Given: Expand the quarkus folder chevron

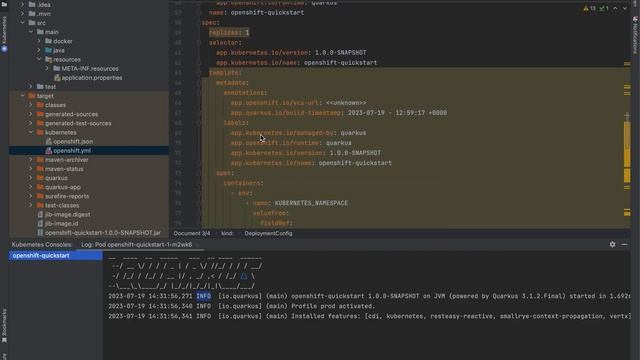Looking at the screenshot, I should [x=31, y=178].
